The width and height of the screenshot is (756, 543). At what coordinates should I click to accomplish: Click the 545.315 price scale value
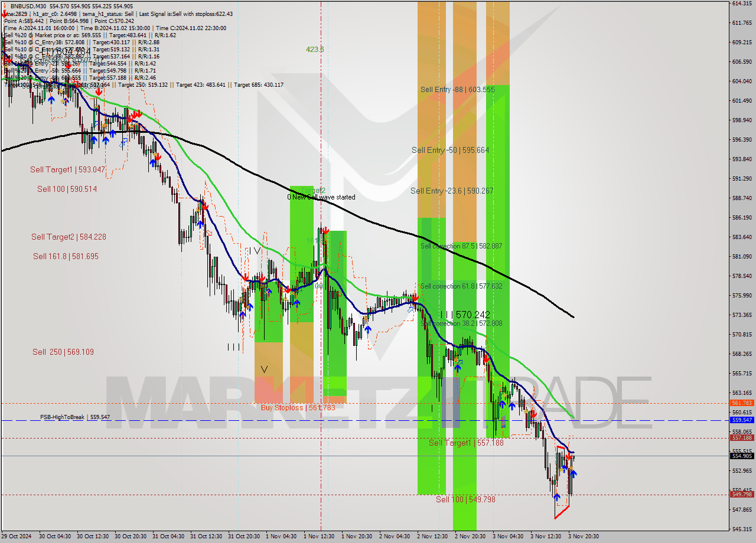pyautogui.click(x=741, y=529)
